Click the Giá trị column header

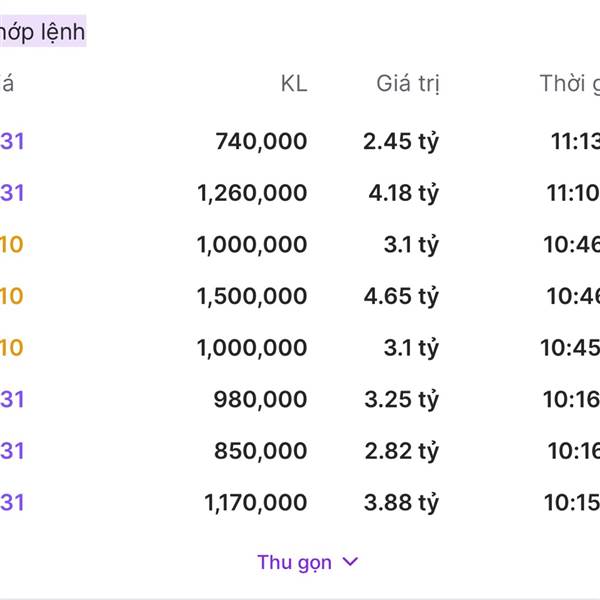(407, 84)
